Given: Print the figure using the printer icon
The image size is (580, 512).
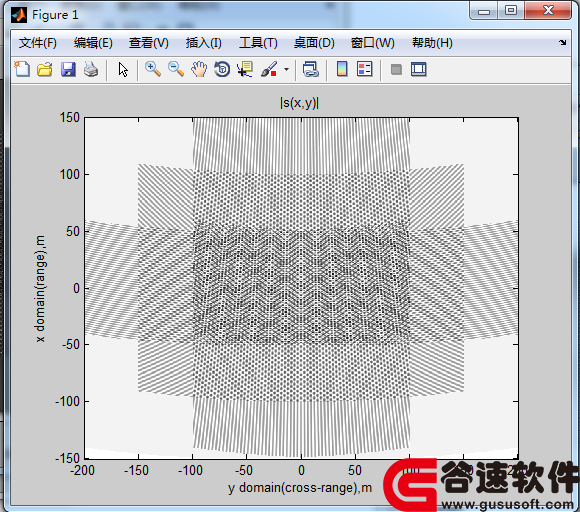Looking at the screenshot, I should [91, 69].
